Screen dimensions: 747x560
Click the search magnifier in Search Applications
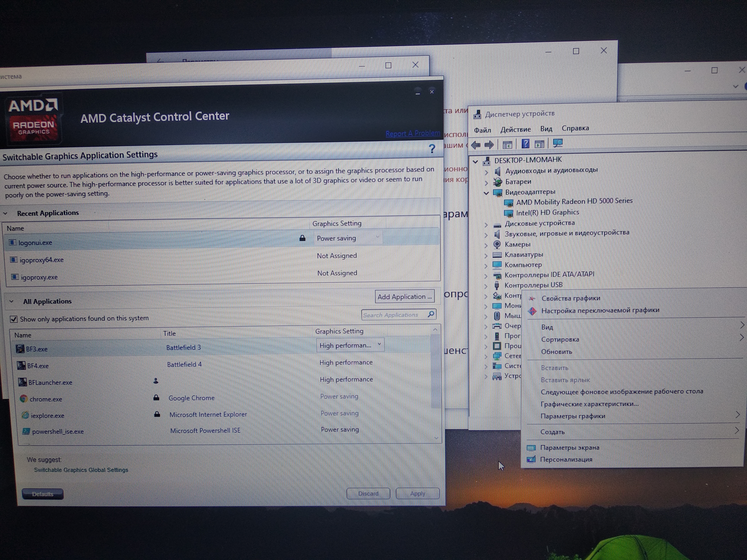pyautogui.click(x=431, y=314)
